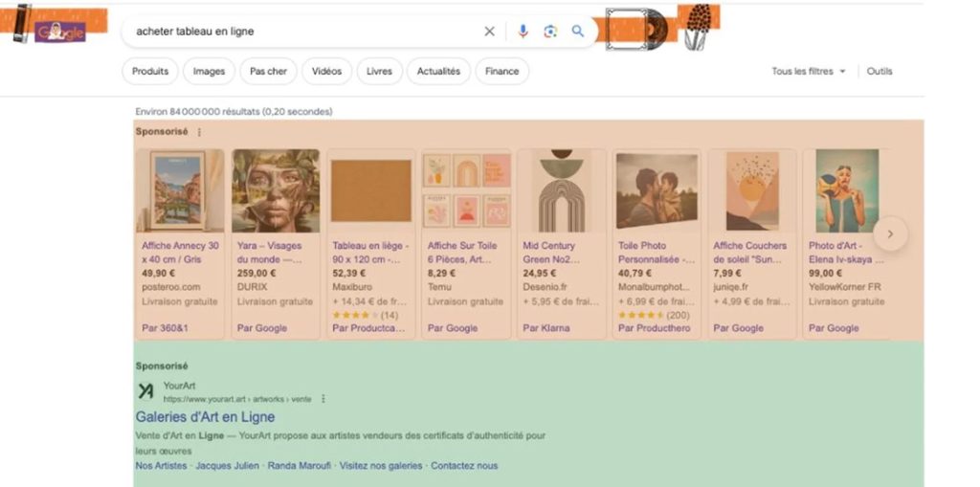980x487 pixels.
Task: Open options dots next to top Sponsorisé label
Action: 199,132
